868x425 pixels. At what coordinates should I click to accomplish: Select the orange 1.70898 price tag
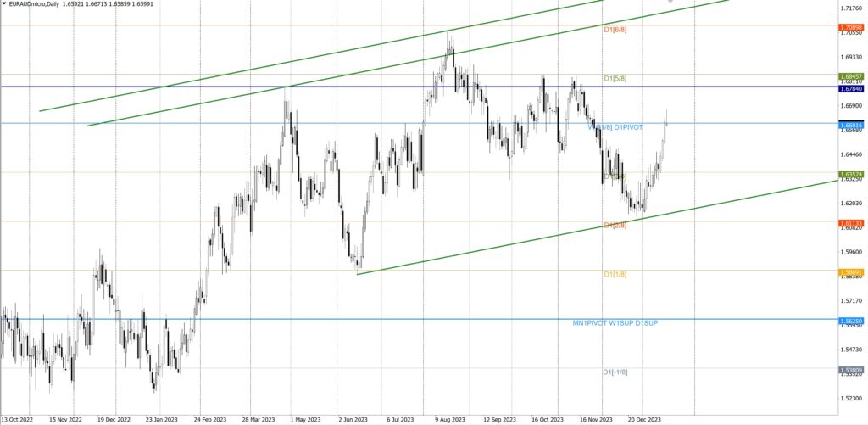852,26
